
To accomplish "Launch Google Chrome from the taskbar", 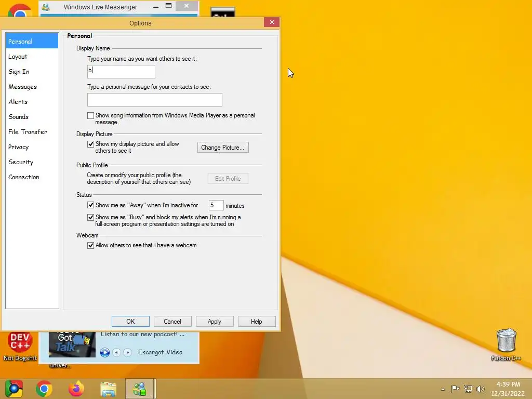I will (44, 389).
